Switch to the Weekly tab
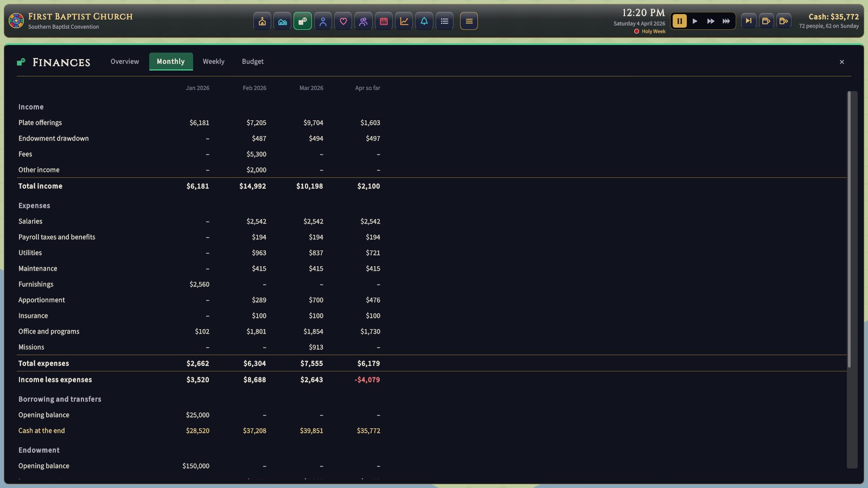 tap(214, 61)
